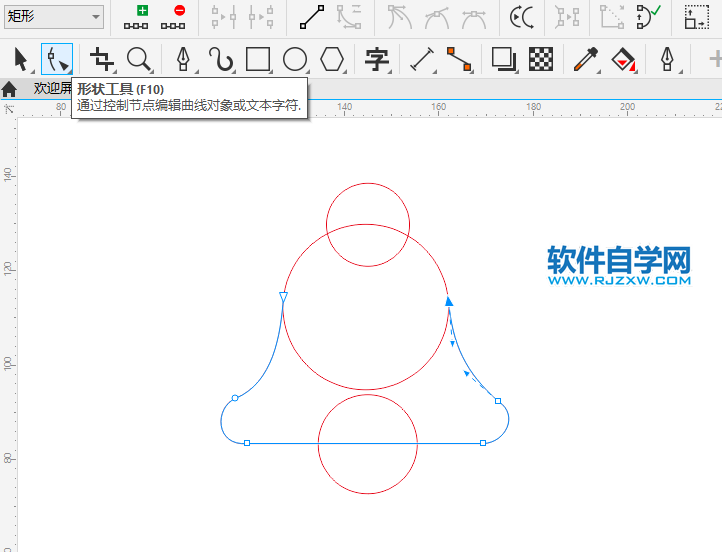Click the Stretch or Scale Nodes icon

(x=697, y=17)
